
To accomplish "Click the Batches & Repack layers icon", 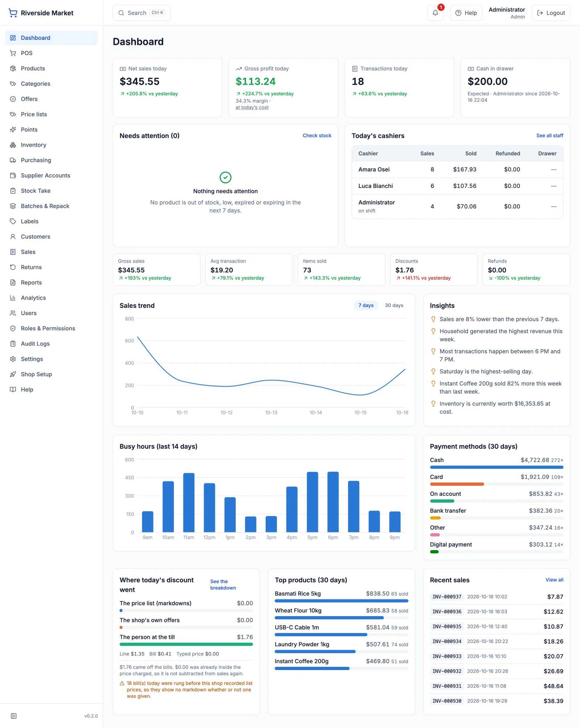I will click(13, 206).
